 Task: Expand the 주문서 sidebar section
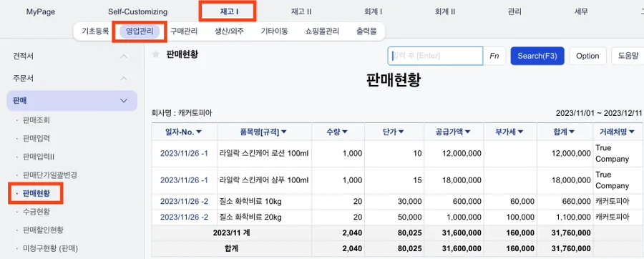click(x=124, y=79)
